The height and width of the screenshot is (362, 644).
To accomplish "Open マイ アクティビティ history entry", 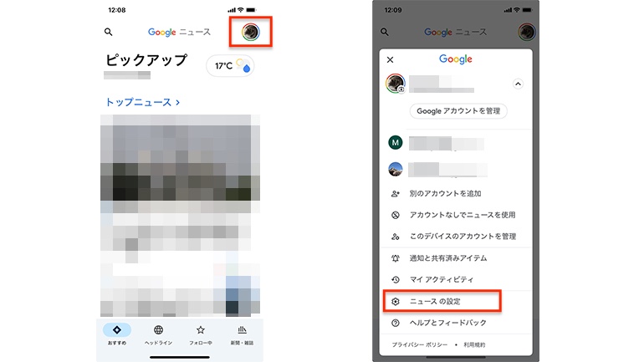I will coord(456,279).
